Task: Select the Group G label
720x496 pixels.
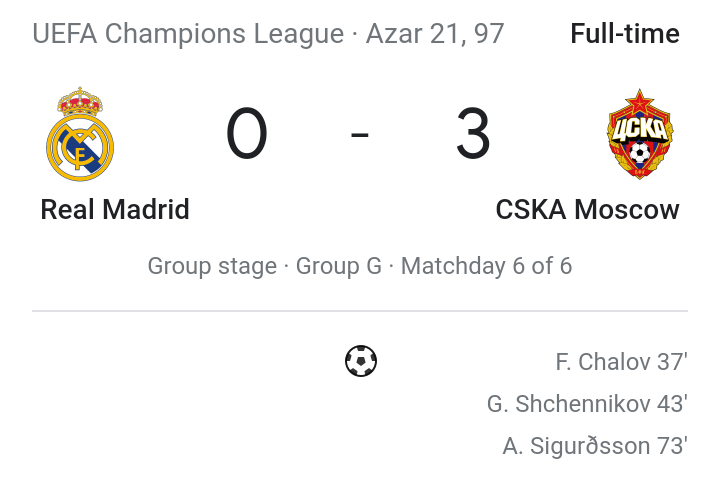Action: [339, 266]
